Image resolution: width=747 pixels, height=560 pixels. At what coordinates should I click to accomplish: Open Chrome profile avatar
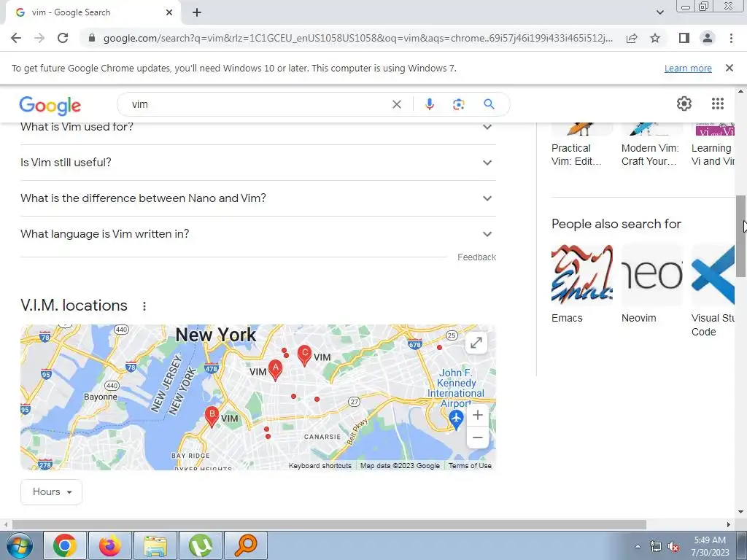pos(708,38)
